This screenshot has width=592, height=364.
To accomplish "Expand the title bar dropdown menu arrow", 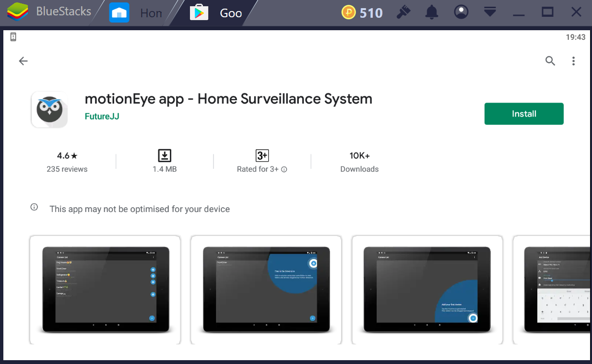I will coord(490,12).
